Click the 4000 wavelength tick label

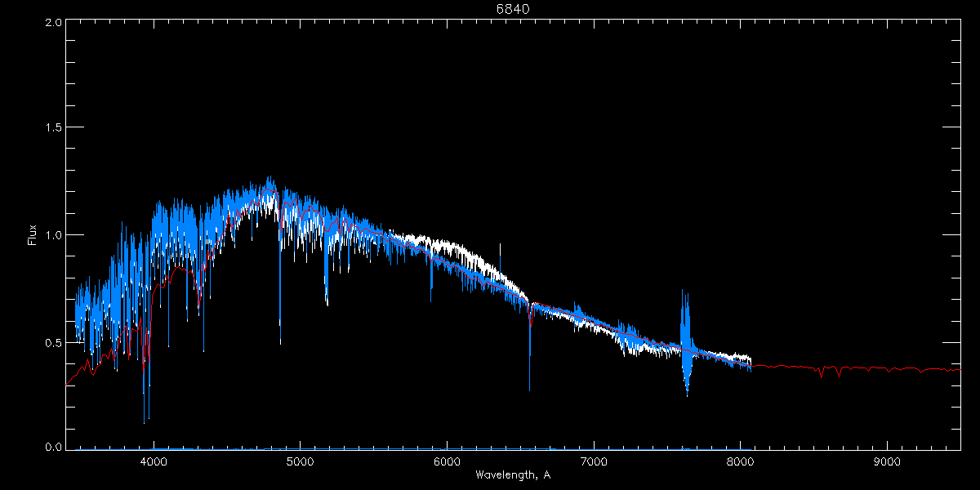click(x=154, y=461)
